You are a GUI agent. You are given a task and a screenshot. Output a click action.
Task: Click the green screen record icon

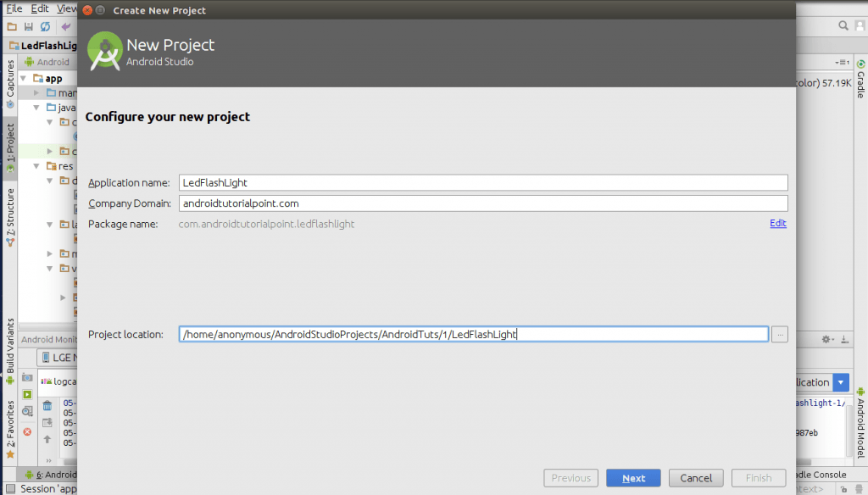[27, 394]
